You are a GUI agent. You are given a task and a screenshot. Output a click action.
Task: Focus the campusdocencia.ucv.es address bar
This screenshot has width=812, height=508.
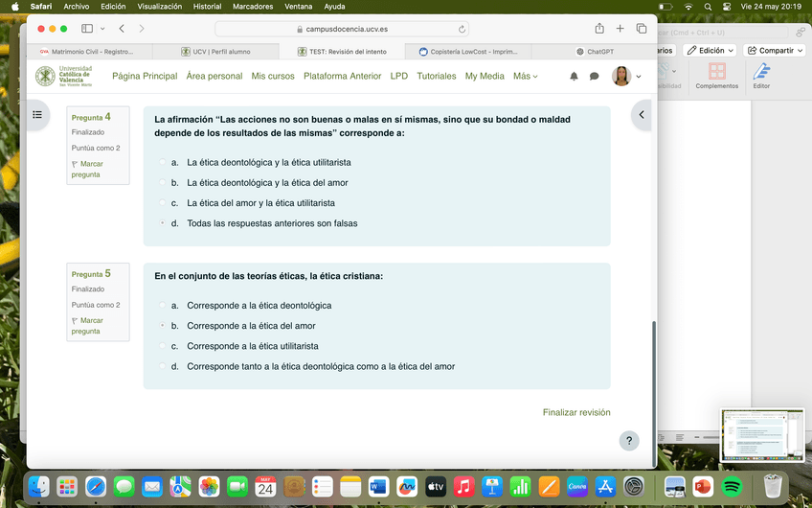click(342, 29)
